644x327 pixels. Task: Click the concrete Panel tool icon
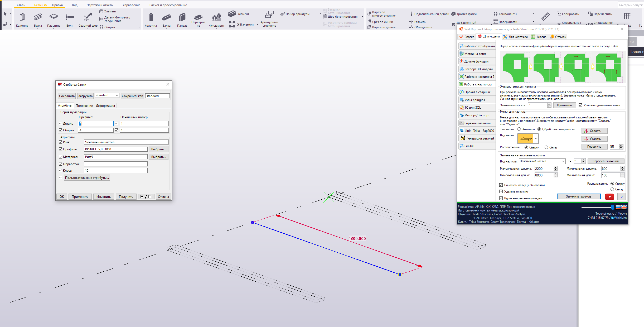pyautogui.click(x=182, y=17)
